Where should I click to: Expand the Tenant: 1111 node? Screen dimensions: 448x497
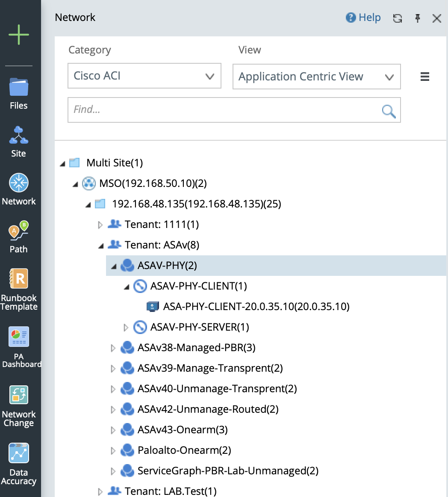pos(100,225)
